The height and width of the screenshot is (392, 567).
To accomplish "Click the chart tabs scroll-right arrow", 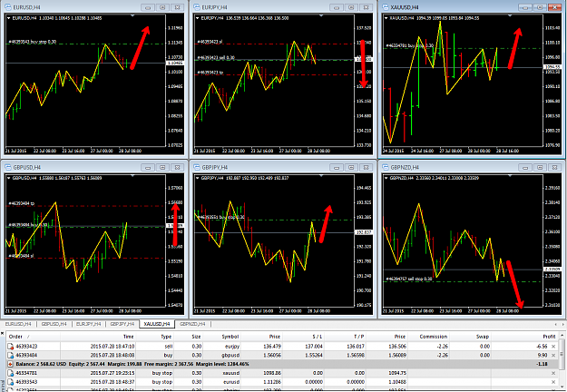I will [562, 324].
